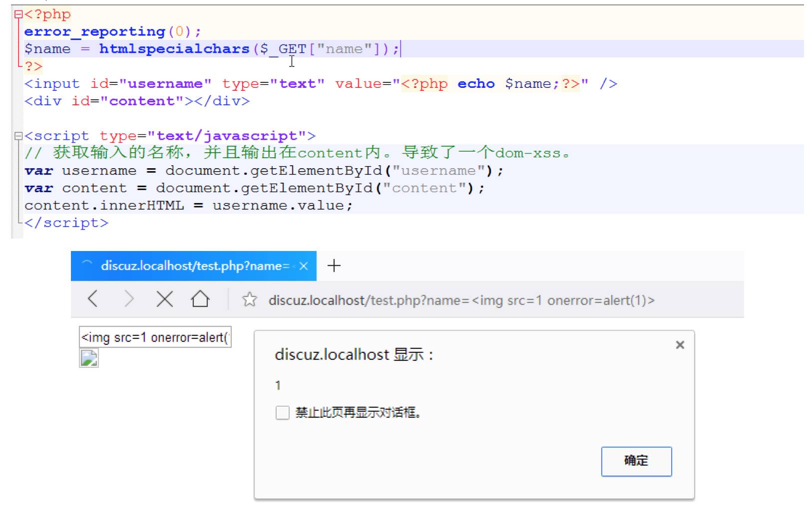Select the discuz.localhost/test.php tab
Image resolution: width=812 pixels, height=525 pixels.
click(x=194, y=266)
